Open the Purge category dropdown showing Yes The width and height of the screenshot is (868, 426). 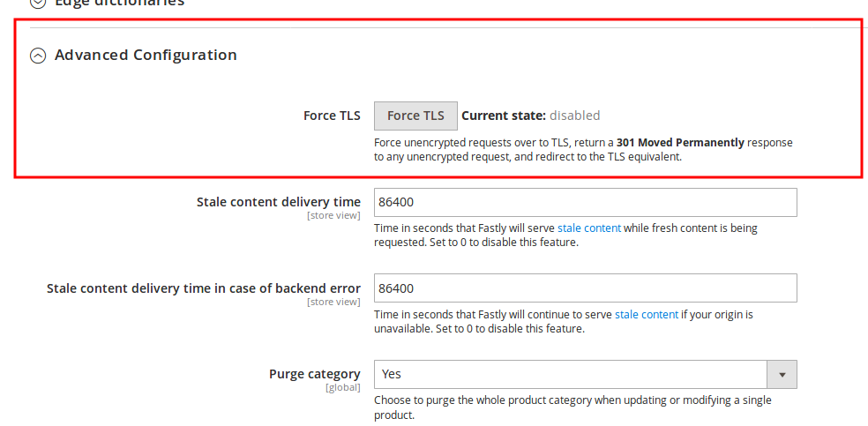click(x=570, y=374)
